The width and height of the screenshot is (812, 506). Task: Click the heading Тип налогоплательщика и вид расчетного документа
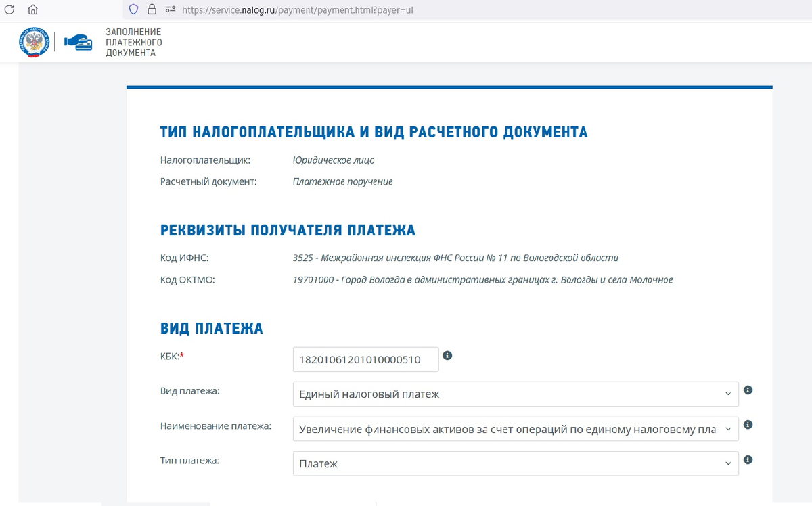(374, 132)
